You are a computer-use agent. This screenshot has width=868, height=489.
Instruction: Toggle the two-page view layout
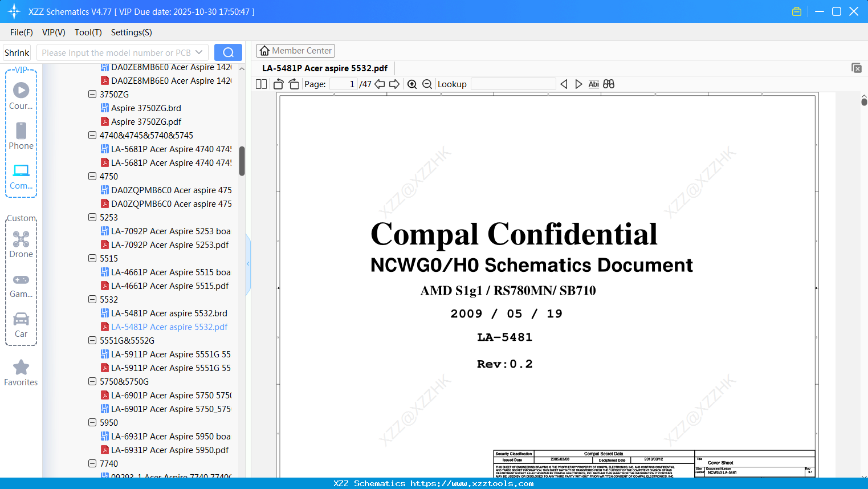[x=262, y=84]
